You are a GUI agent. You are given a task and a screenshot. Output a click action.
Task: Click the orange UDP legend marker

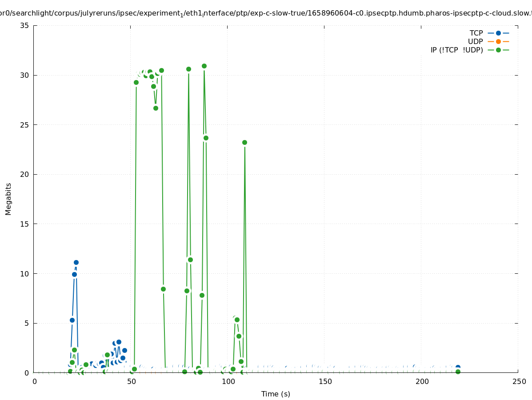coord(498,41)
